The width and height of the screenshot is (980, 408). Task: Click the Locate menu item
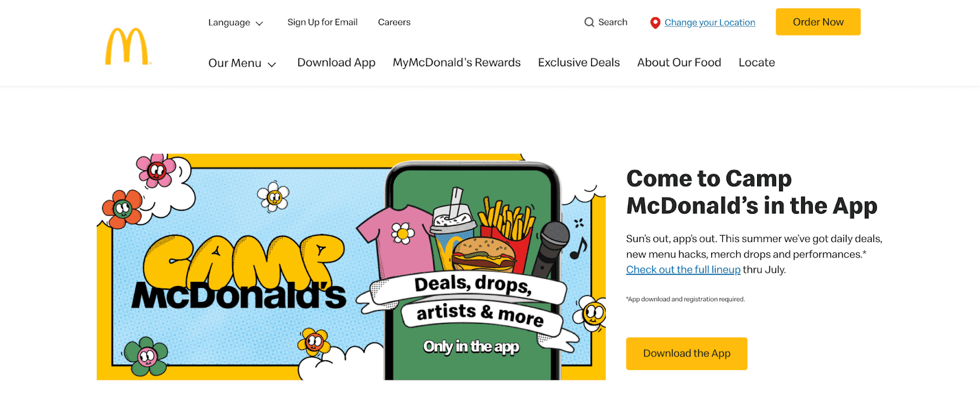click(x=756, y=62)
